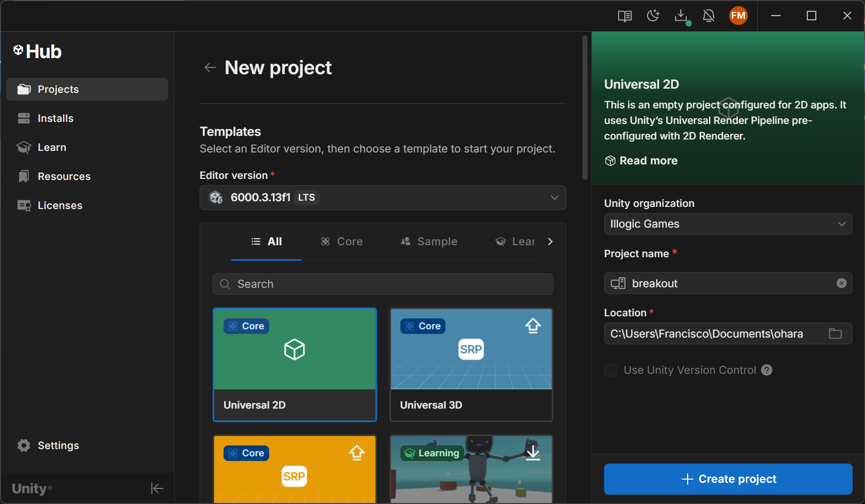Switch to the partially hidden Learning tab
This screenshot has height=504, width=865.
[x=515, y=242]
